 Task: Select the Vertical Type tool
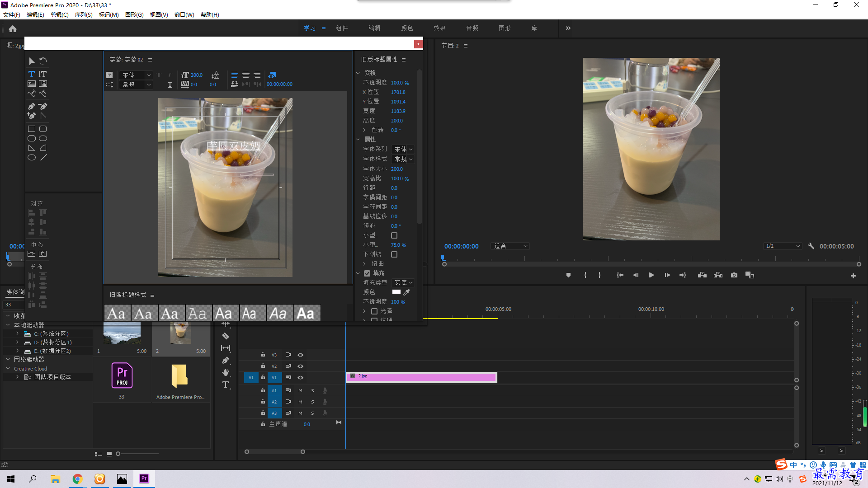click(x=43, y=74)
